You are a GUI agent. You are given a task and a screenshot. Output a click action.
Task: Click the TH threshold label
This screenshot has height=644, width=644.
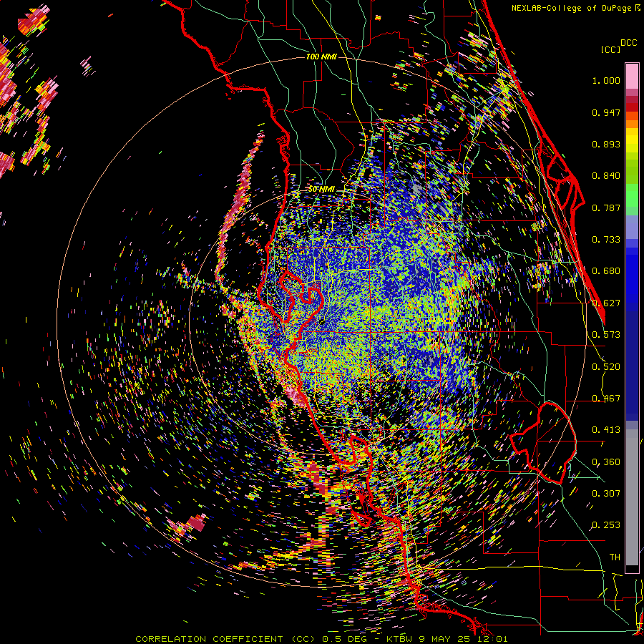pos(615,557)
